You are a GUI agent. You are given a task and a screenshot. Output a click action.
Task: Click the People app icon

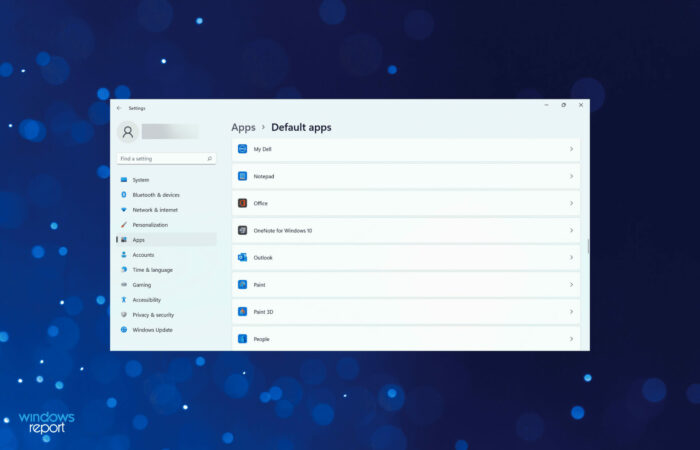(x=242, y=339)
